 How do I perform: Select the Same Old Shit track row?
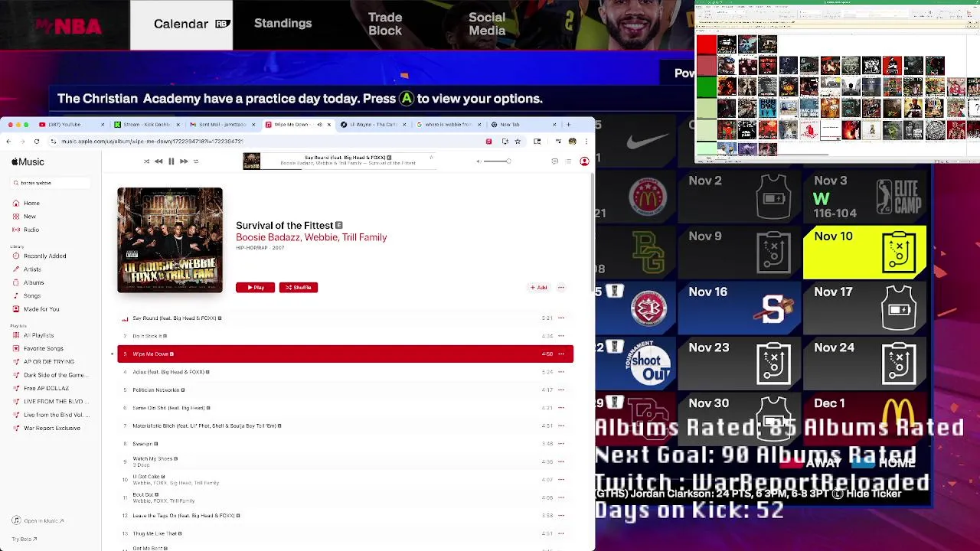345,408
